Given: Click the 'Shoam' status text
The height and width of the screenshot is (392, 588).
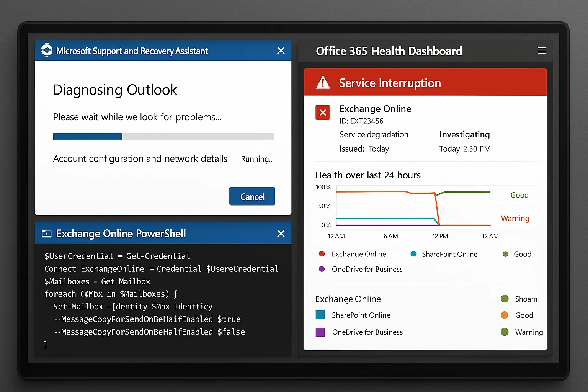Looking at the screenshot, I should tap(526, 299).
